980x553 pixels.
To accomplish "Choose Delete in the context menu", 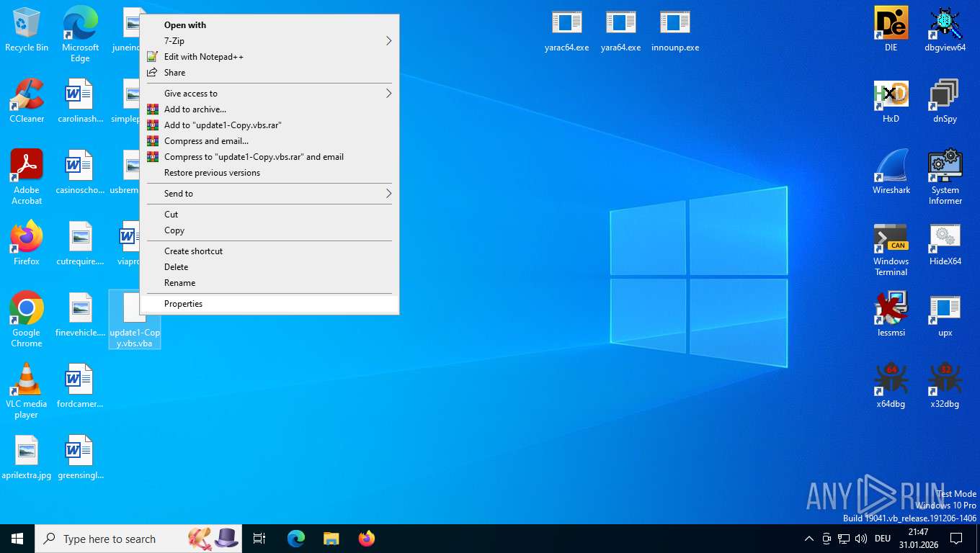I will tap(269, 267).
